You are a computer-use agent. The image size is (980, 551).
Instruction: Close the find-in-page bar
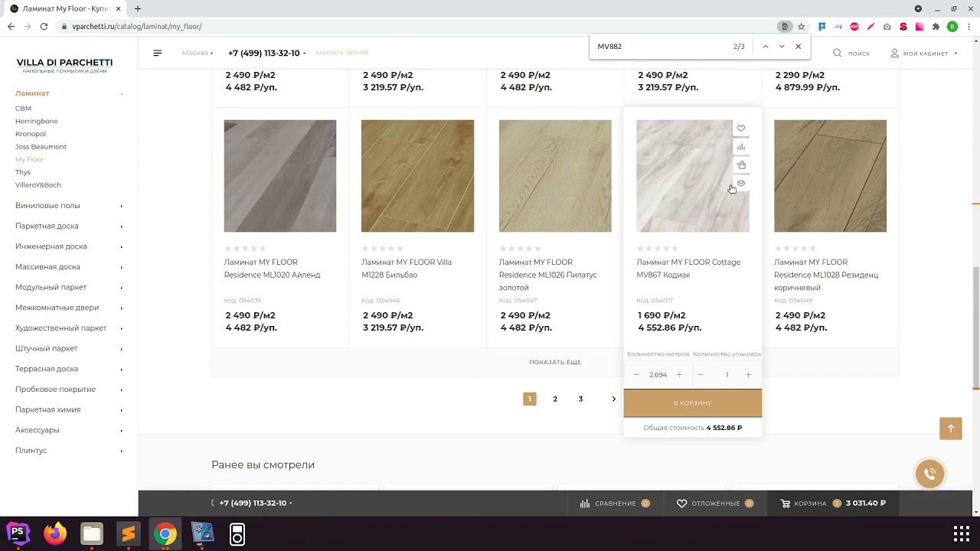(798, 47)
